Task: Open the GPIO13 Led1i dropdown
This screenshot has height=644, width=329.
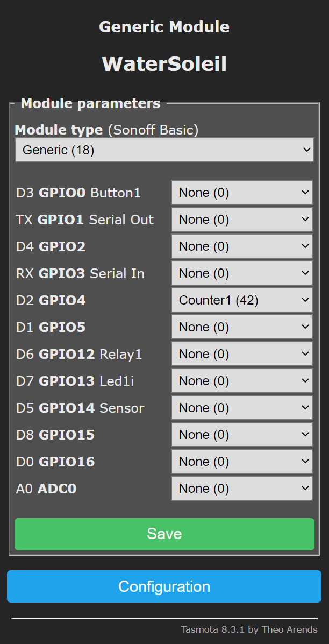Action: pyautogui.click(x=241, y=381)
